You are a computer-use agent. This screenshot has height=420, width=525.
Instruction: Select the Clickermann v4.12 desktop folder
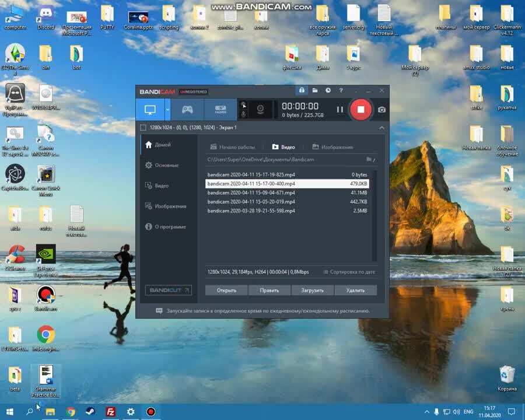[x=508, y=20]
